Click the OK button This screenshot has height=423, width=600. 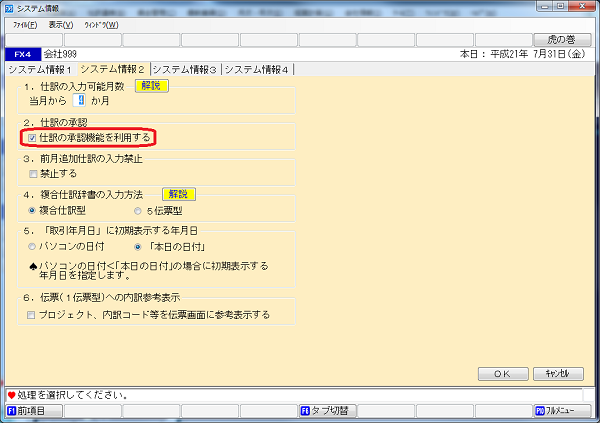503,374
